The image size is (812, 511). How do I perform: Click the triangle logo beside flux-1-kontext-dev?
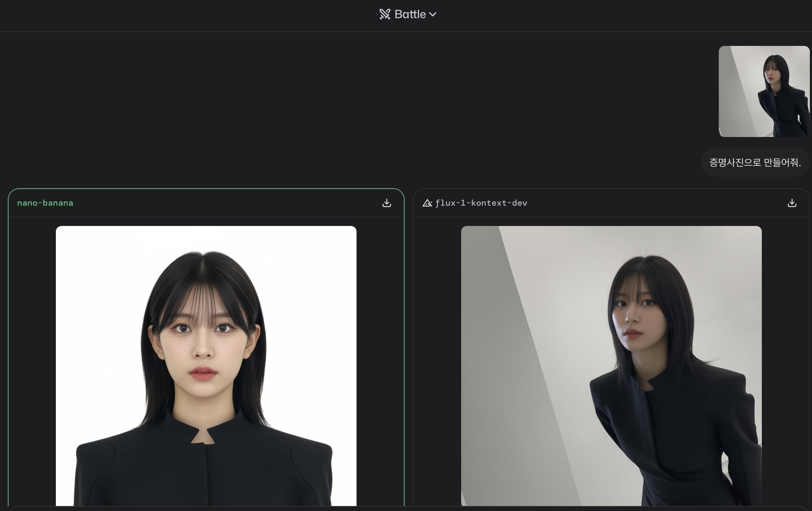tap(427, 203)
